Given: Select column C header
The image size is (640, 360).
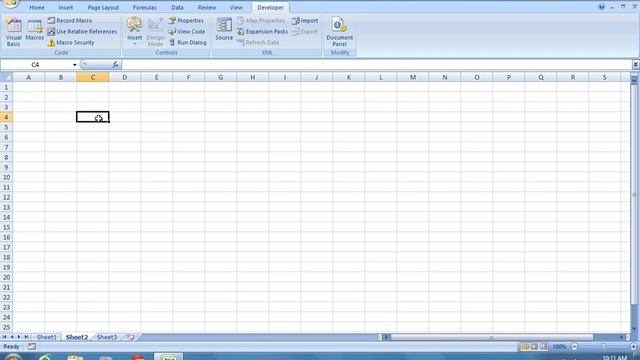Looking at the screenshot, I should (x=93, y=77).
